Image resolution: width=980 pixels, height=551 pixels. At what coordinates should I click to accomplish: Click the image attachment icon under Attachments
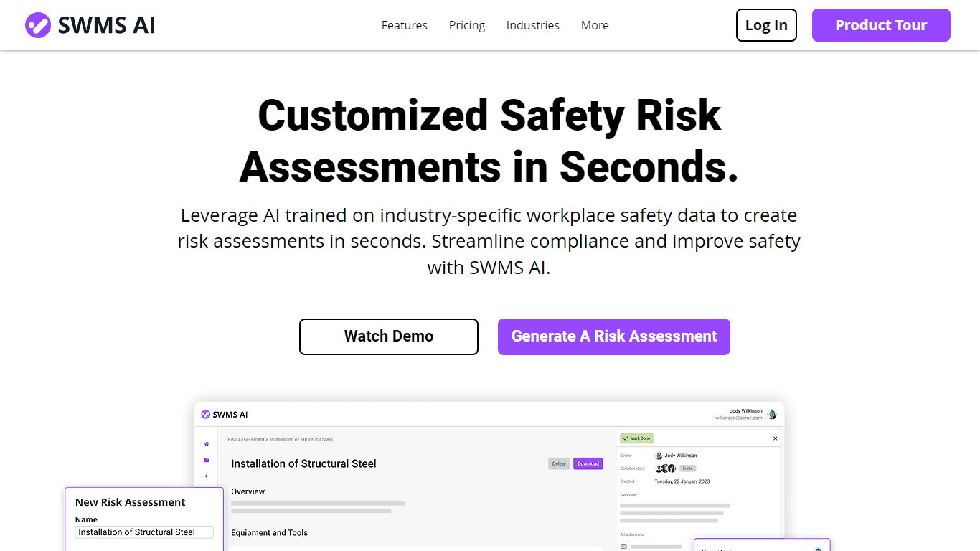click(x=623, y=547)
